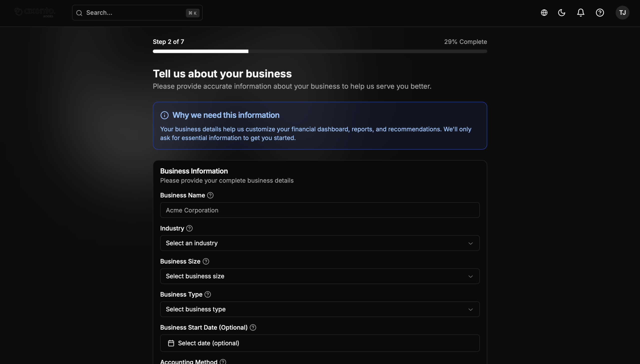The image size is (640, 364).
Task: Show help tooltip for Business Name
Action: click(210, 195)
